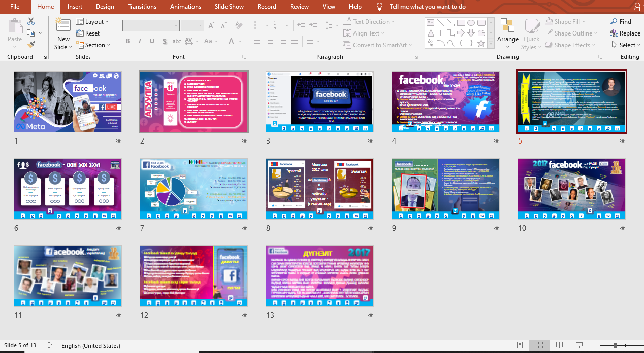Increase font size with the large A icon
Viewport: 644px width, 353px height.
coord(211,26)
